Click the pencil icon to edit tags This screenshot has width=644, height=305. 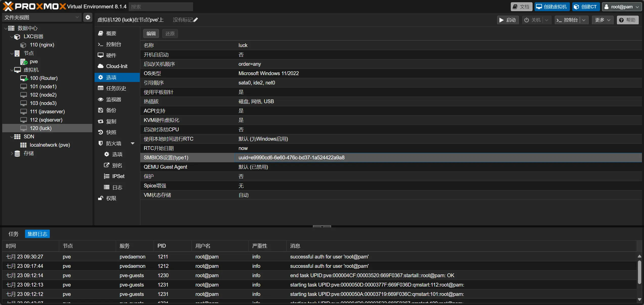(196, 20)
